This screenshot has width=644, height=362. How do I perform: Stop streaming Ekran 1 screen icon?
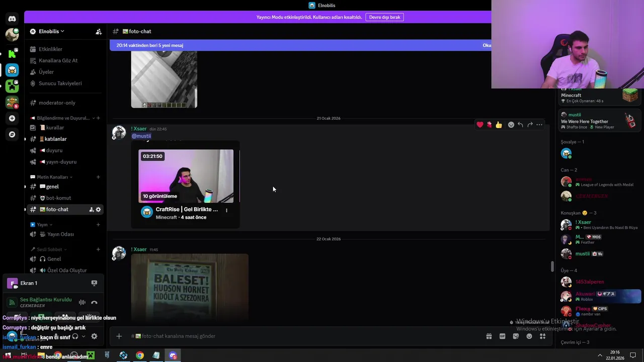94,283
